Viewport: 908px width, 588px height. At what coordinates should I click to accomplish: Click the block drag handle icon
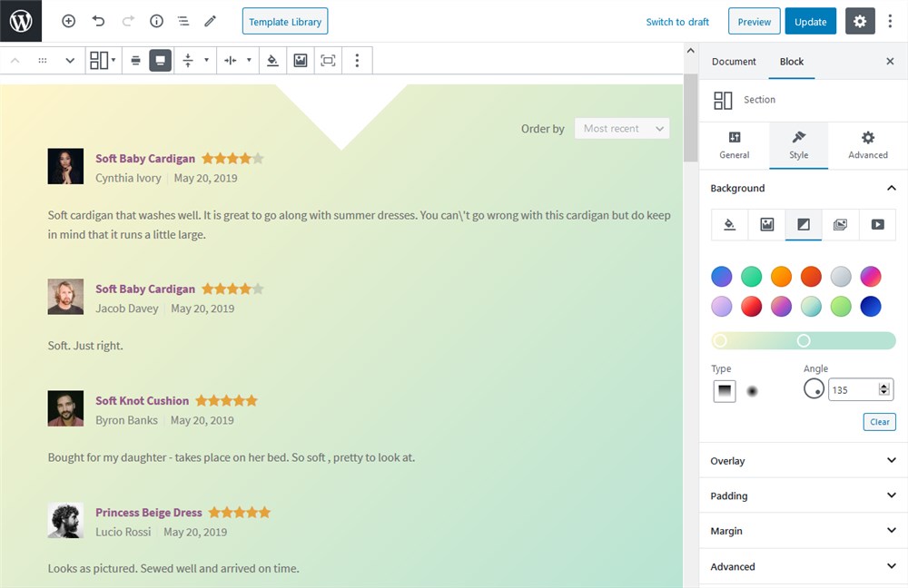click(43, 60)
